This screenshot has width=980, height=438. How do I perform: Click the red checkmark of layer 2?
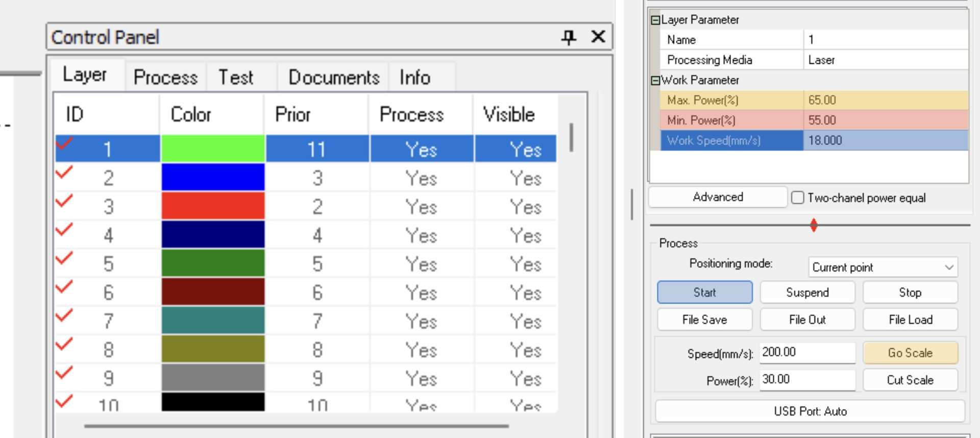64,174
